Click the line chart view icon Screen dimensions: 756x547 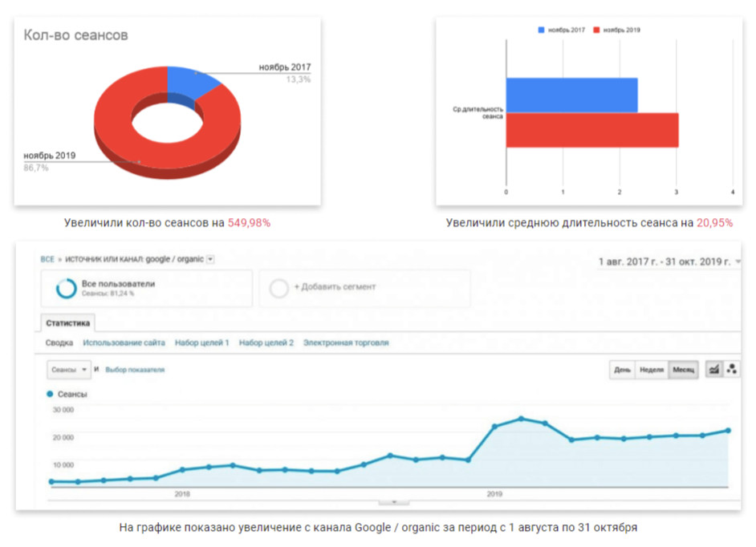click(712, 370)
